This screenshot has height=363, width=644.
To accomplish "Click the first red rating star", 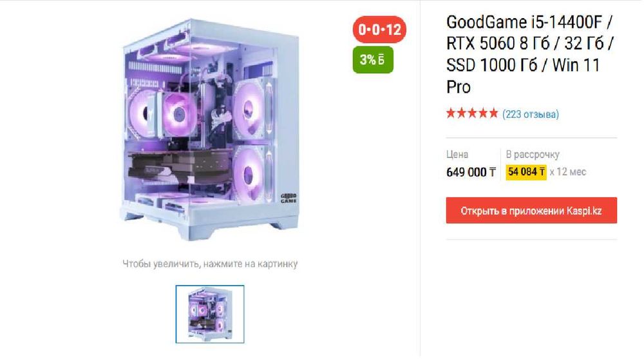I will click(x=451, y=113).
